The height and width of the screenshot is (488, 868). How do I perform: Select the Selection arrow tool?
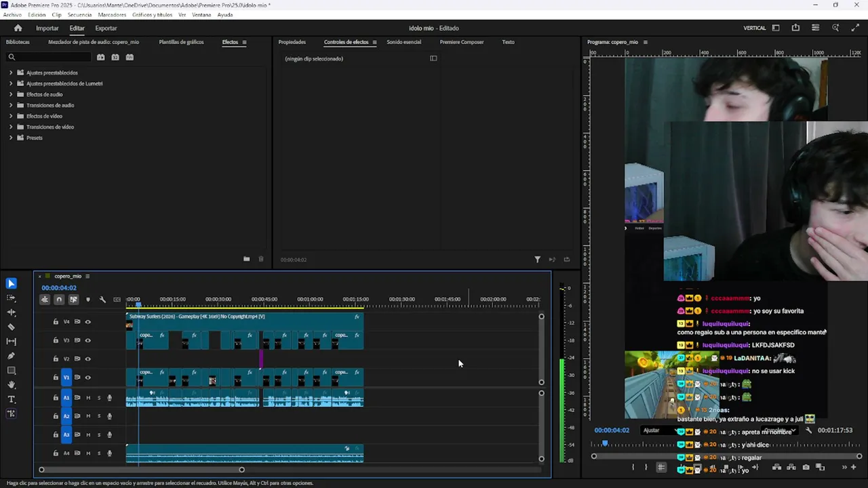click(12, 283)
